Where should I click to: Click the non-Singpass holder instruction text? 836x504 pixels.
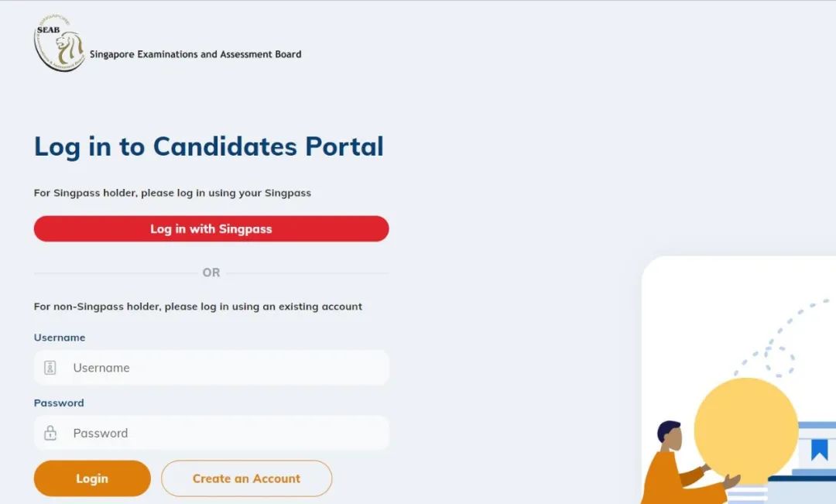[198, 307]
